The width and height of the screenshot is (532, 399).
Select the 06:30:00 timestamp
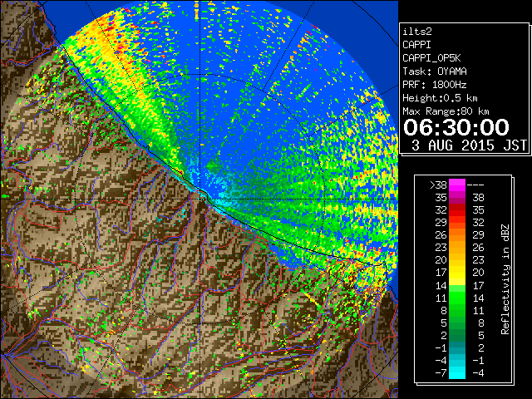[x=456, y=127]
